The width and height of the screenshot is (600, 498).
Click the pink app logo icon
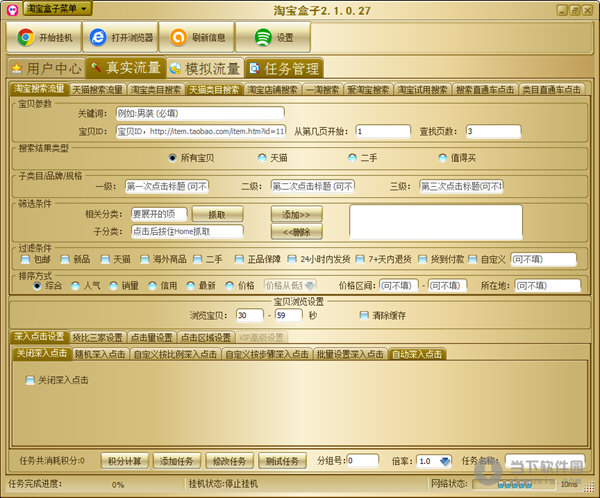pyautogui.click(x=13, y=10)
